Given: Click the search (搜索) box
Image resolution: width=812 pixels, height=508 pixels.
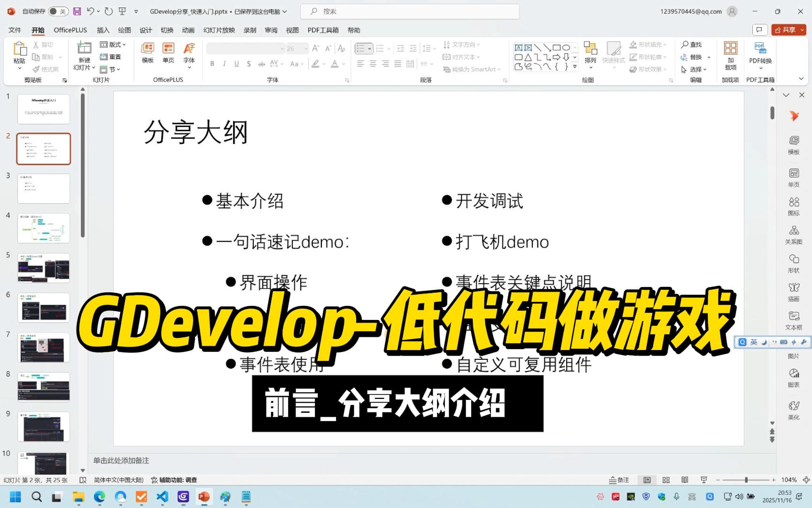Looking at the screenshot, I should click(x=410, y=11).
